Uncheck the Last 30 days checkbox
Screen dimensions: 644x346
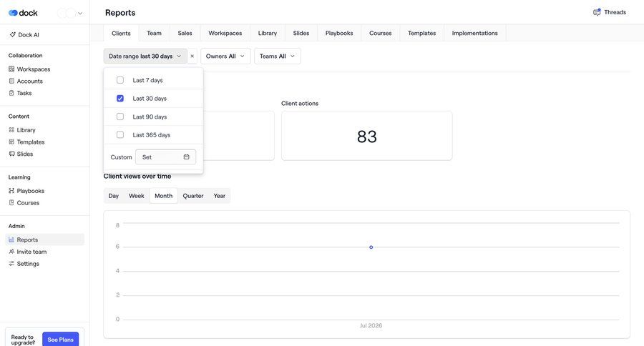tap(120, 99)
